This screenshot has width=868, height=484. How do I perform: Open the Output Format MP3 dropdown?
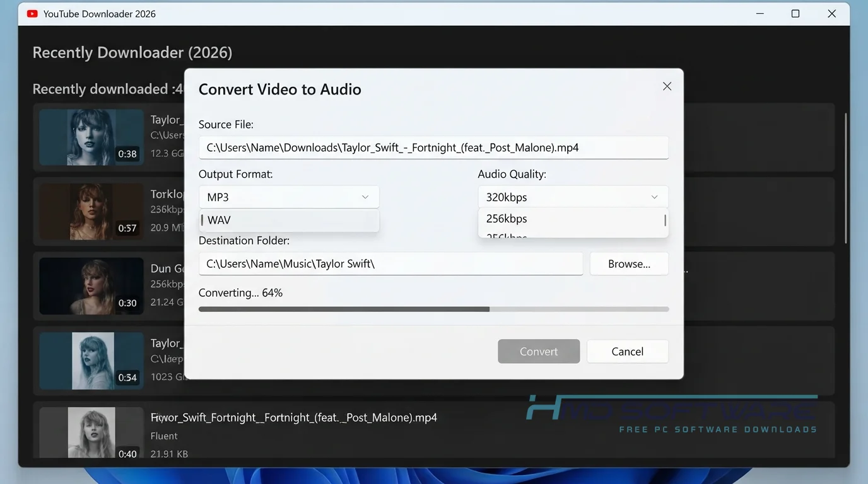click(x=289, y=197)
